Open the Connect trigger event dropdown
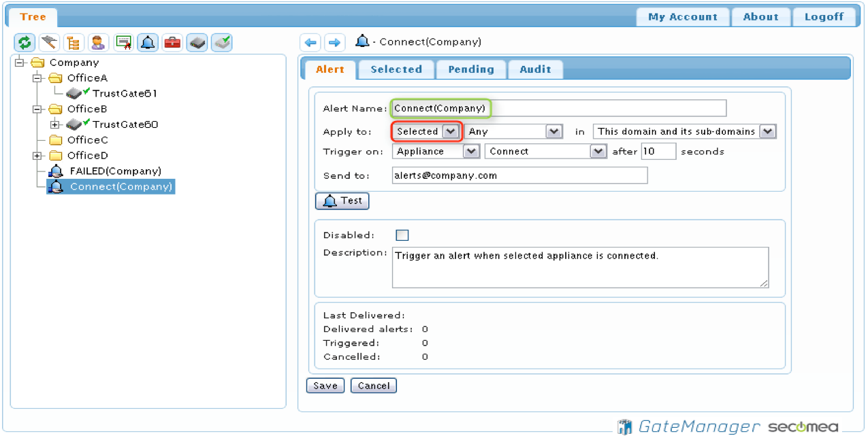 [545, 152]
